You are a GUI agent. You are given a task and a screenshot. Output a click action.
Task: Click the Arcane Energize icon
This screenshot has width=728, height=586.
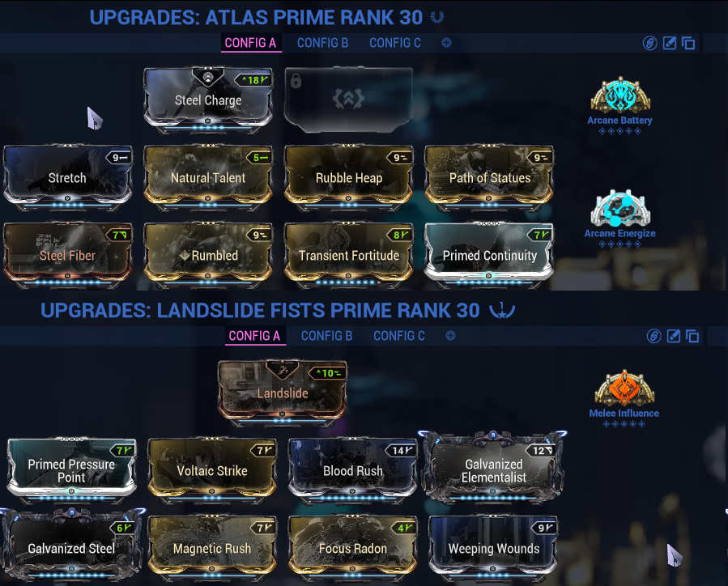619,208
